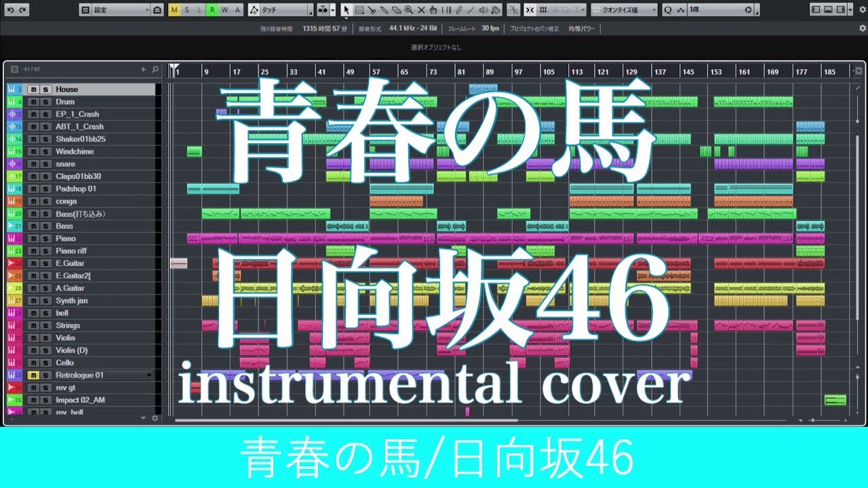Open the auto-scroll options dropdown arrow
The height and width of the screenshot is (488, 868).
pyautogui.click(x=333, y=10)
